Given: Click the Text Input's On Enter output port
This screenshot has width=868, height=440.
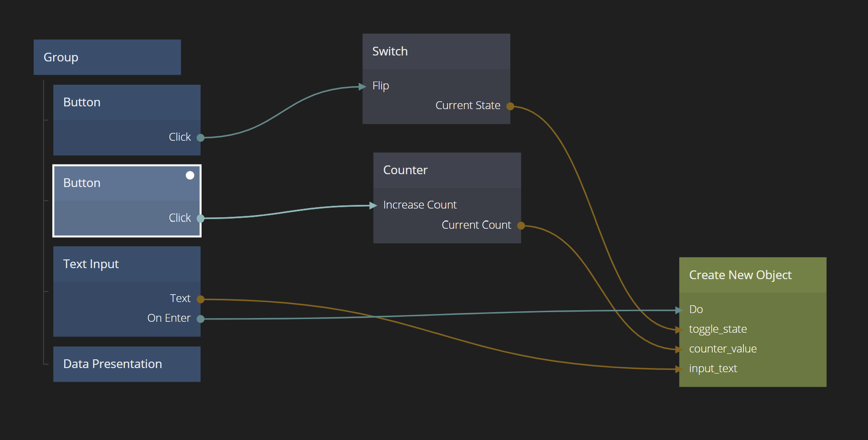Looking at the screenshot, I should click(x=200, y=319).
